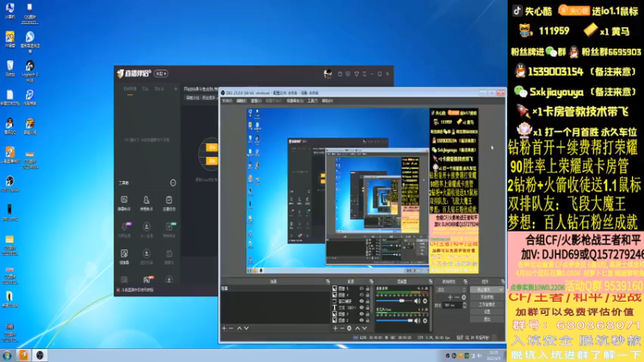Click 开始录制 button in OBS controls
This screenshot has width=644, height=362.
(487, 297)
